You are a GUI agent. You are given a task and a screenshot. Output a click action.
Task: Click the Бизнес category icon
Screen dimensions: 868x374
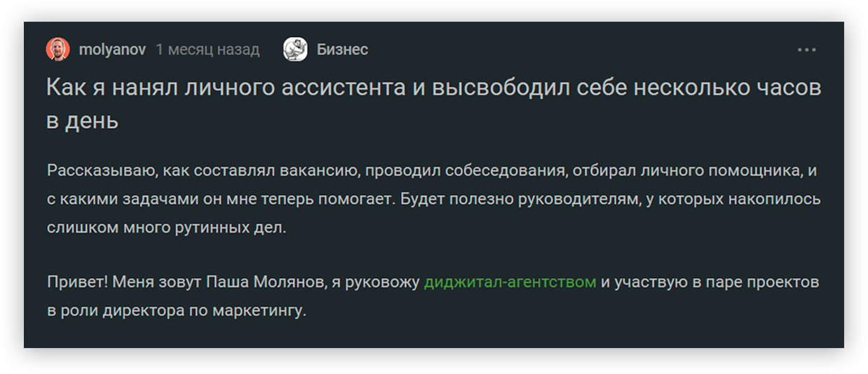pyautogui.click(x=295, y=50)
